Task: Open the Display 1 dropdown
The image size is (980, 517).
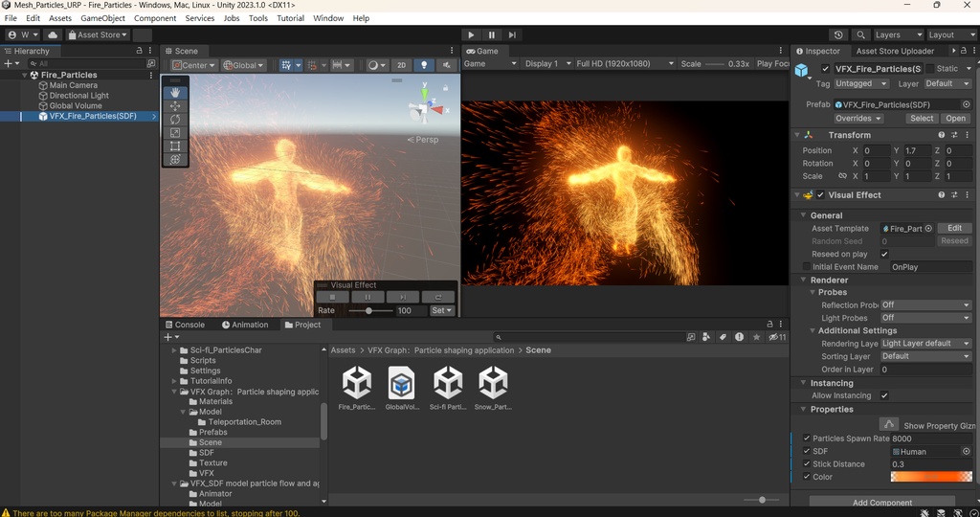Action: [548, 64]
